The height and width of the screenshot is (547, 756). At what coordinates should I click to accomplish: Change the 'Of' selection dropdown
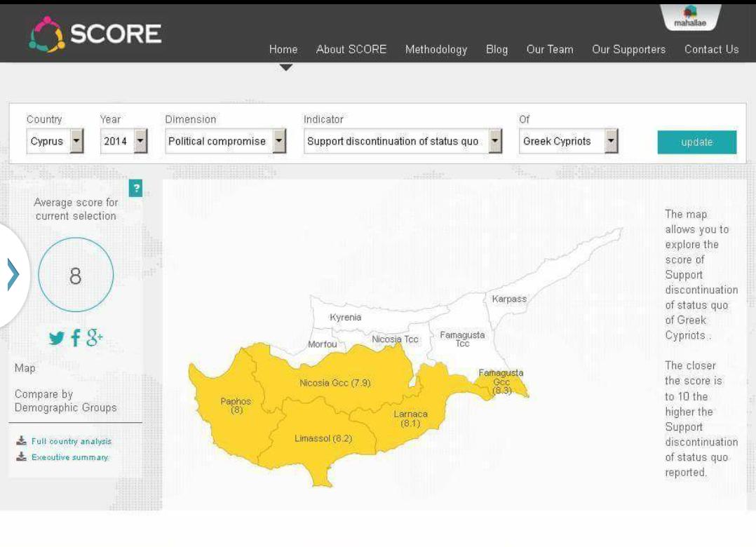[x=610, y=141]
